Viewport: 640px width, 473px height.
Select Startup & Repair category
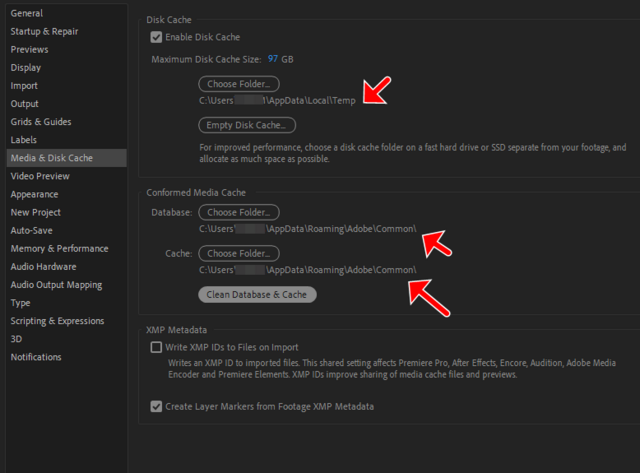[x=44, y=31]
